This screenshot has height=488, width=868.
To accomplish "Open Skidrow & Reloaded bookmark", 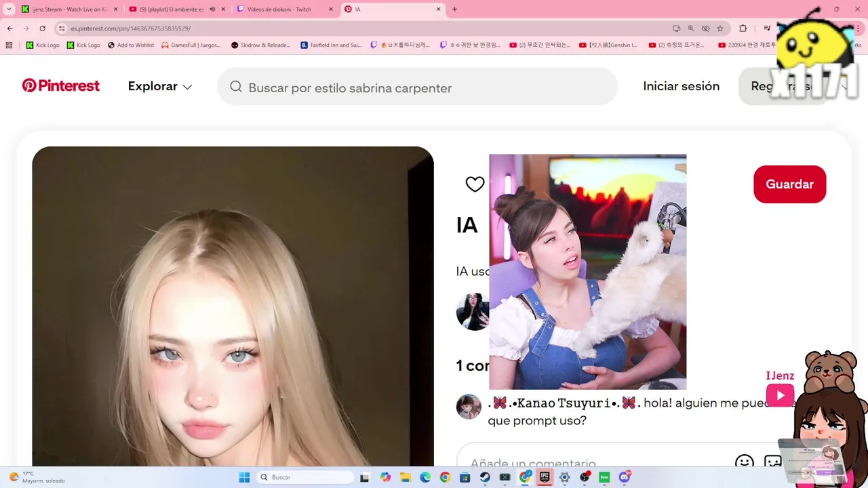I will point(260,45).
